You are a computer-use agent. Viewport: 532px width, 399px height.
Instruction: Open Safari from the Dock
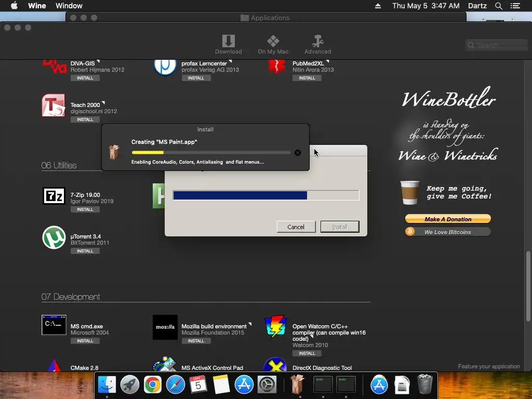pos(176,384)
